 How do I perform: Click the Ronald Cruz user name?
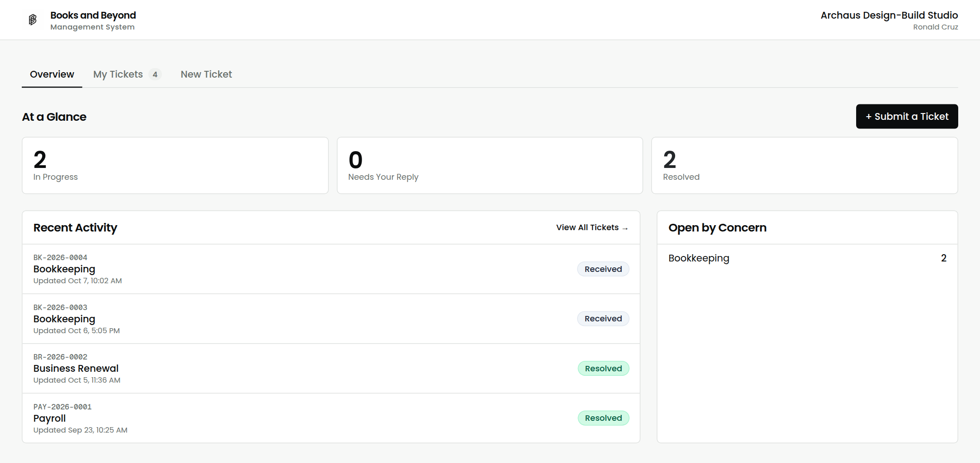936,27
